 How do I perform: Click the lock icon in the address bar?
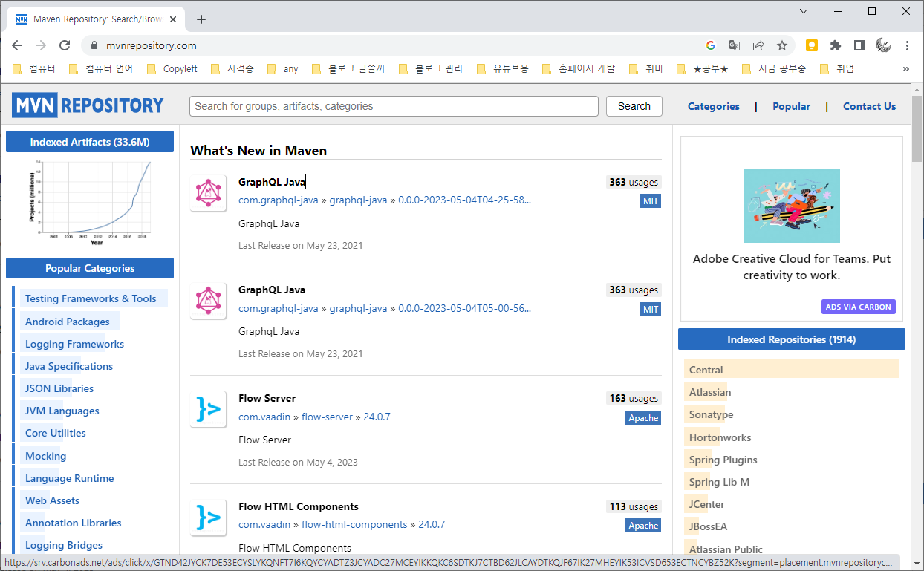click(x=94, y=45)
